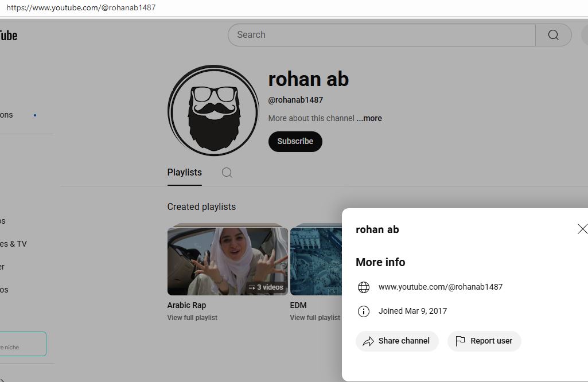Click the info icon beside the joined date
Image resolution: width=588 pixels, height=382 pixels.
pos(364,311)
